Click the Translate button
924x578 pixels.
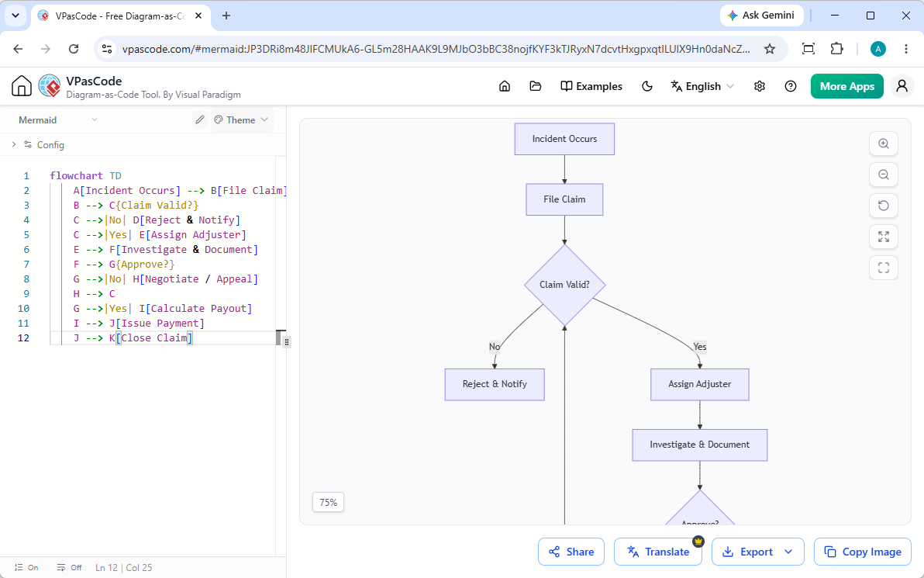tap(657, 552)
